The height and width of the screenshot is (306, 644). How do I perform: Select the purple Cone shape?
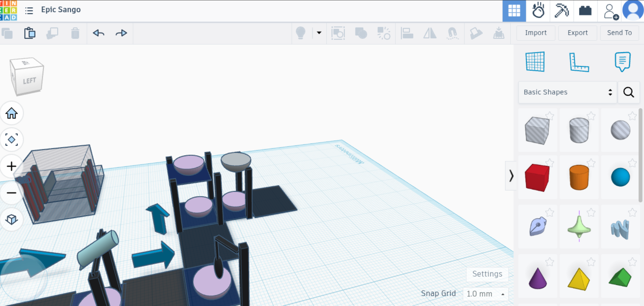tap(538, 278)
